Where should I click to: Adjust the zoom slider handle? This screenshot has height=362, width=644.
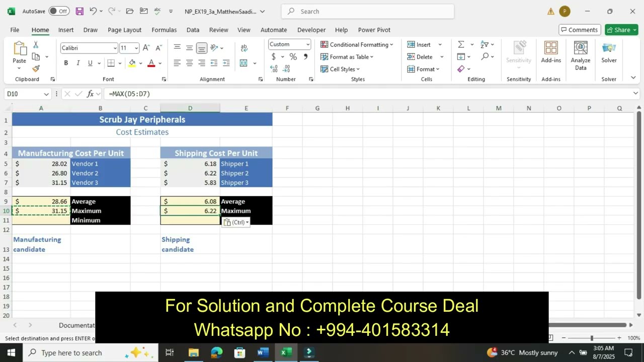tap(592, 338)
